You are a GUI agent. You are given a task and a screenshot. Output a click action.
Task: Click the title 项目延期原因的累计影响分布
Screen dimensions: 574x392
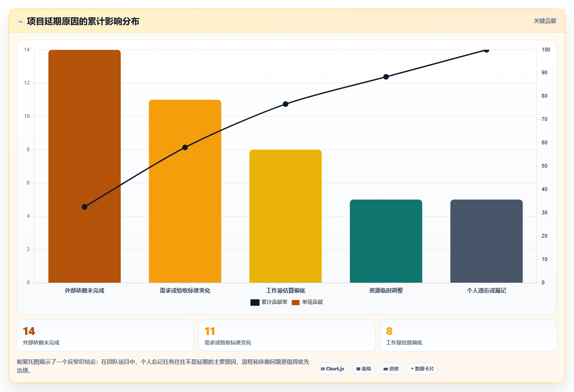83,21
